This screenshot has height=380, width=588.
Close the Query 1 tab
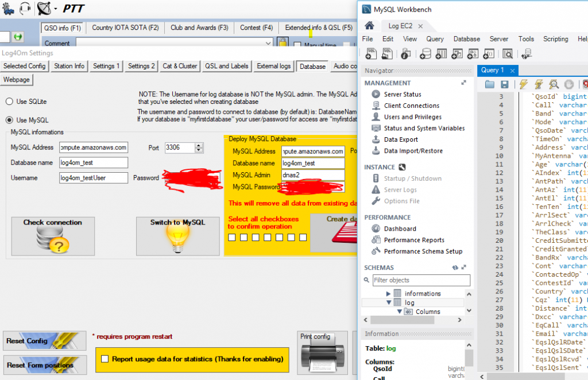click(x=512, y=71)
